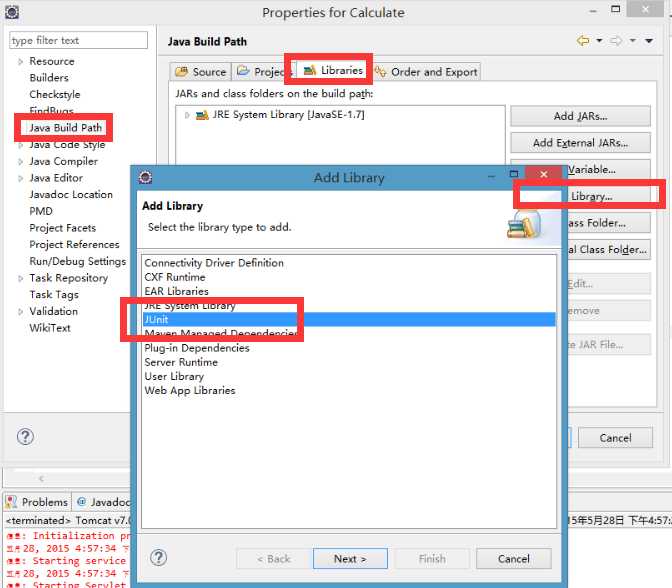Expand the Task Repository tree item
672x588 pixels.
(20, 278)
